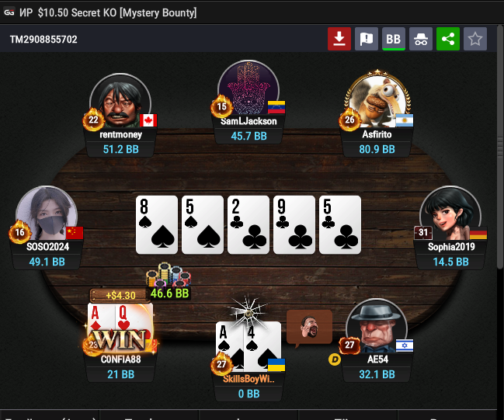Open SOSO2024 player avatar
504x420 pixels.
pos(47,213)
